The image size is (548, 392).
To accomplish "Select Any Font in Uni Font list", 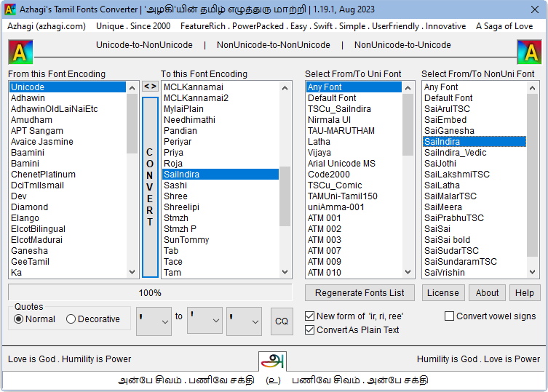I will (354, 87).
